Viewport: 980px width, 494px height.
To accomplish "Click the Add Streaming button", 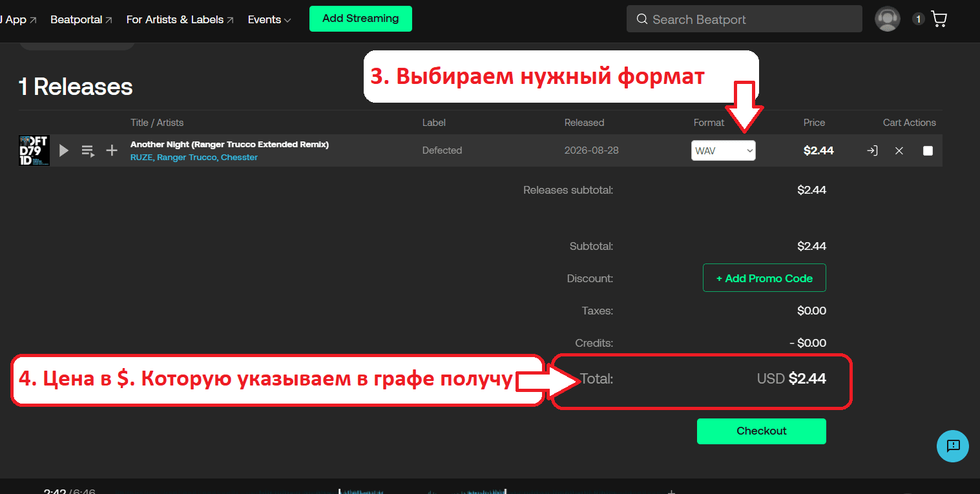I will point(360,19).
